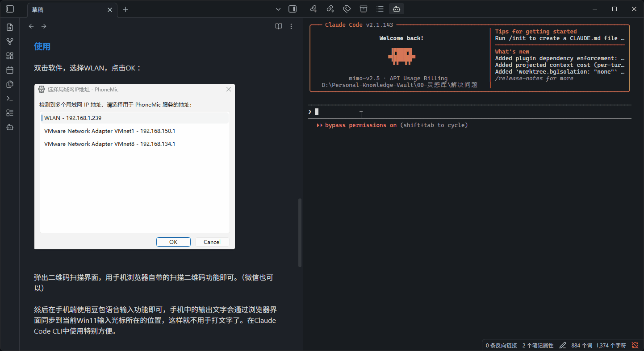Click the 使用 heading
Viewport: 644px width, 351px height.
pyautogui.click(x=42, y=46)
